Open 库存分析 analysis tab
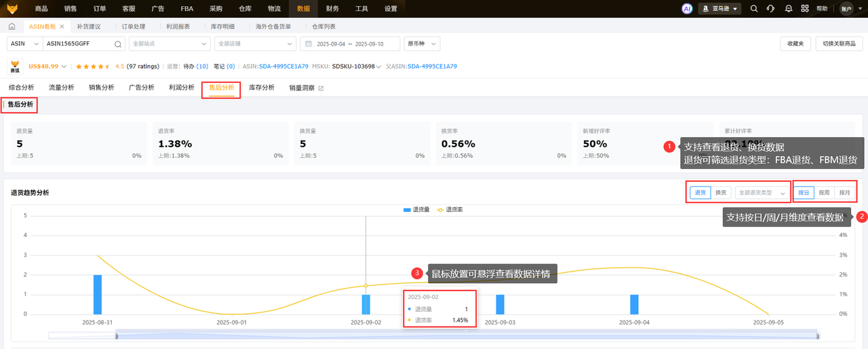 coord(262,88)
